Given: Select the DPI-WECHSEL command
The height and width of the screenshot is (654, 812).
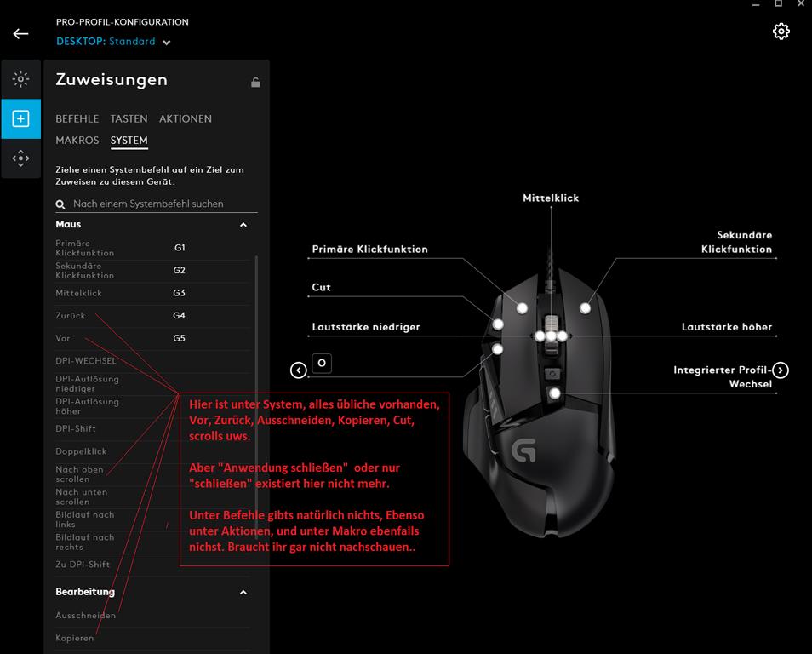Looking at the screenshot, I should (85, 361).
